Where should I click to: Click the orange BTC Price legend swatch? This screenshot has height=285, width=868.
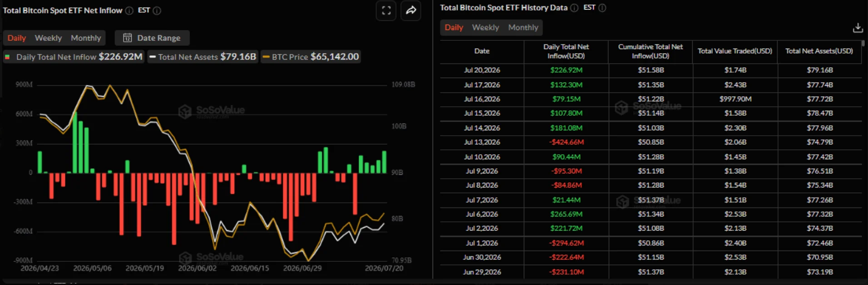(266, 57)
